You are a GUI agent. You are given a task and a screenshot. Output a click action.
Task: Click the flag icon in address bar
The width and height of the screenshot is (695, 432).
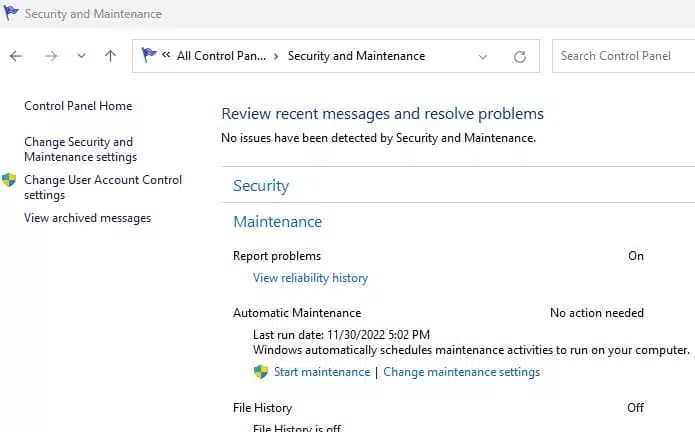pyautogui.click(x=148, y=55)
